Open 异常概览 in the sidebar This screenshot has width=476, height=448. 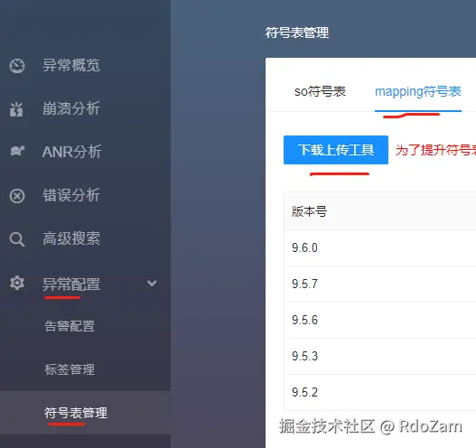click(71, 65)
